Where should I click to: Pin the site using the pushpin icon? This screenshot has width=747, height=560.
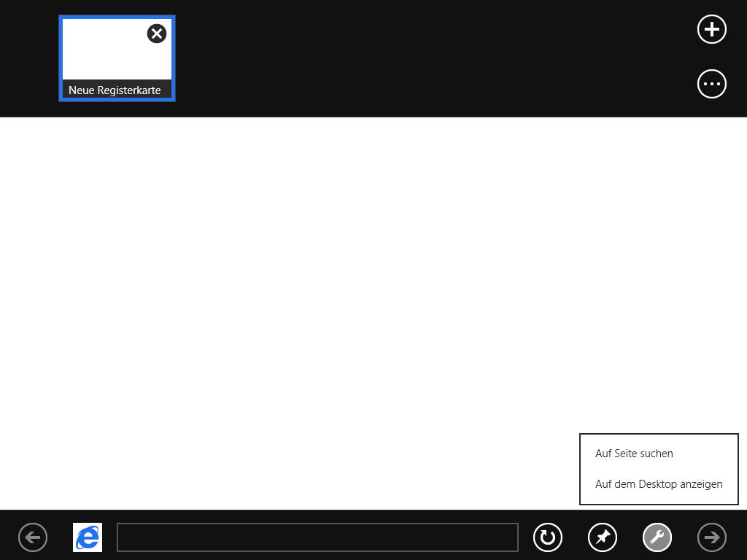tap(603, 537)
